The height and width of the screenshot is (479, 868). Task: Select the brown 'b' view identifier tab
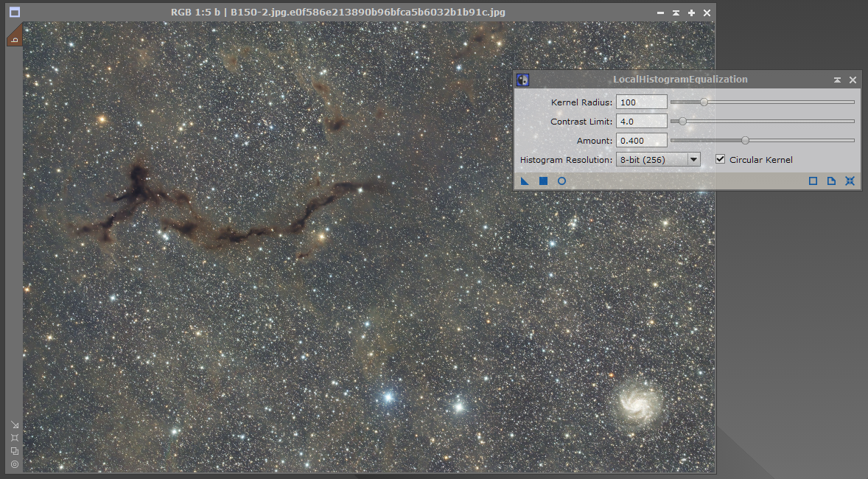click(x=14, y=37)
